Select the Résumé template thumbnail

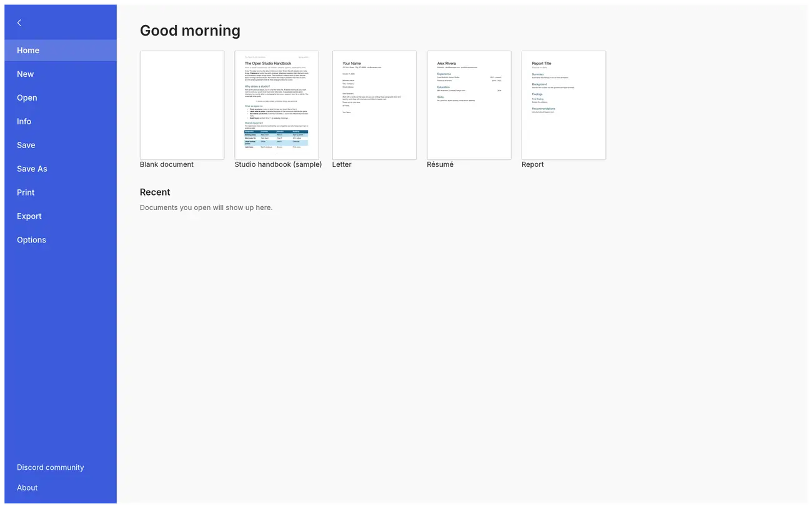(469, 105)
